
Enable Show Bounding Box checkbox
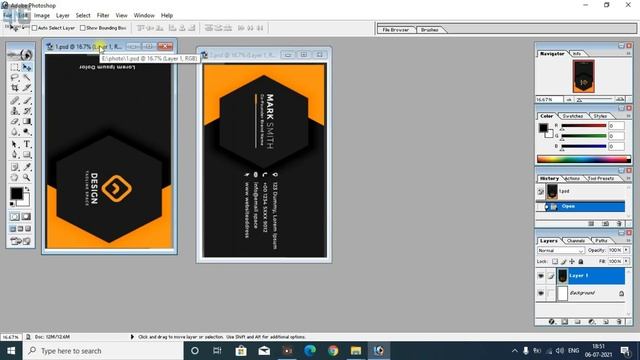point(83,28)
